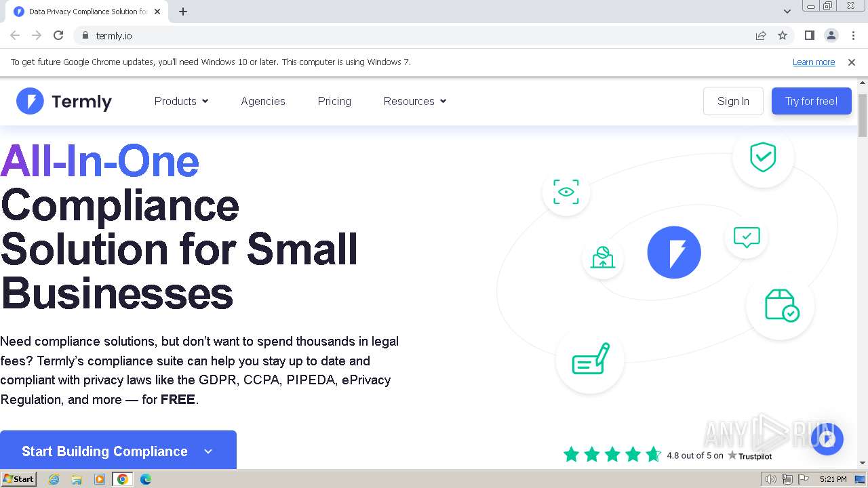The image size is (868, 488).
Task: Click the eye scan icon
Action: pos(566,192)
